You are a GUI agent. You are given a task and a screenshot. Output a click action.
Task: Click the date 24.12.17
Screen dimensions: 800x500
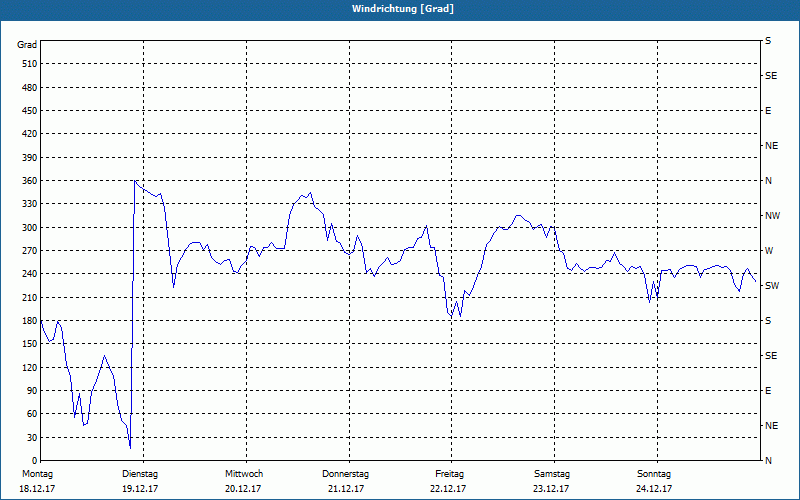click(x=654, y=489)
